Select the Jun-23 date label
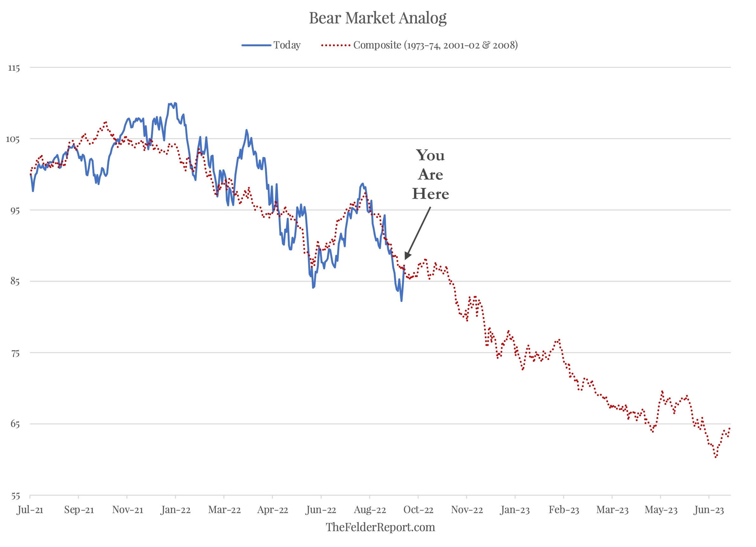This screenshot has width=756, height=547. click(709, 510)
